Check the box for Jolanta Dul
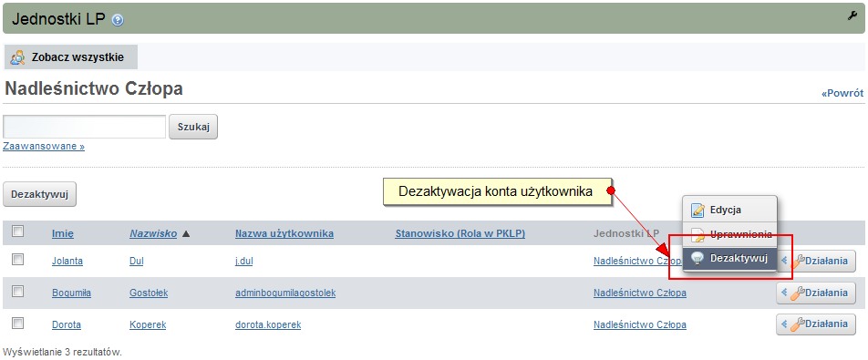Screen dimensions: 868x360 click(x=17, y=259)
